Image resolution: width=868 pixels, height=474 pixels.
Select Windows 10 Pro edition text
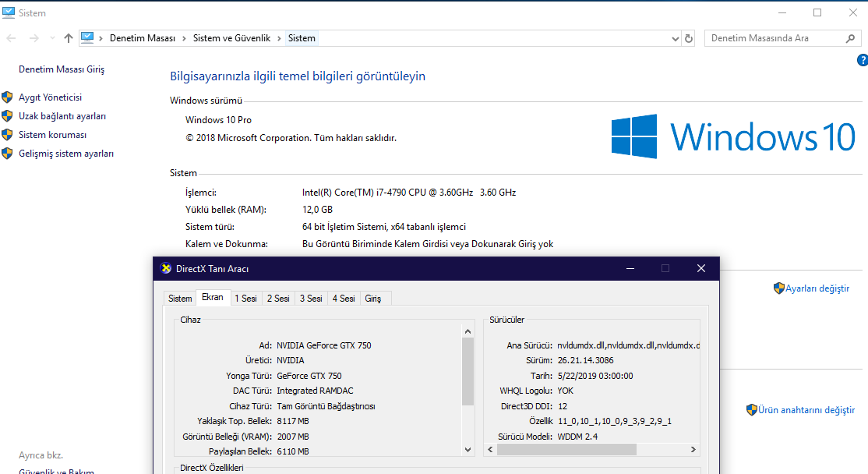coord(218,120)
